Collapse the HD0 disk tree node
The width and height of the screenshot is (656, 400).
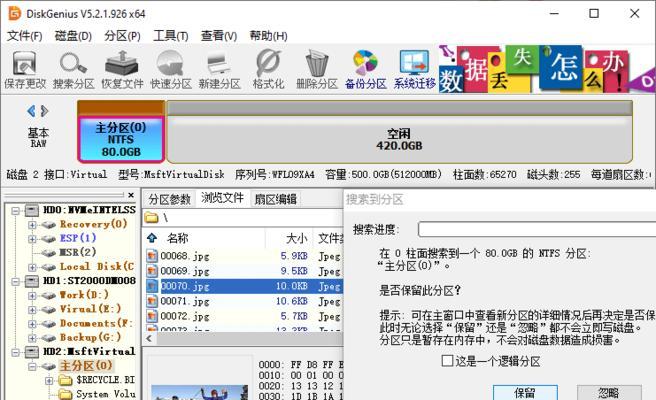pos(16,210)
